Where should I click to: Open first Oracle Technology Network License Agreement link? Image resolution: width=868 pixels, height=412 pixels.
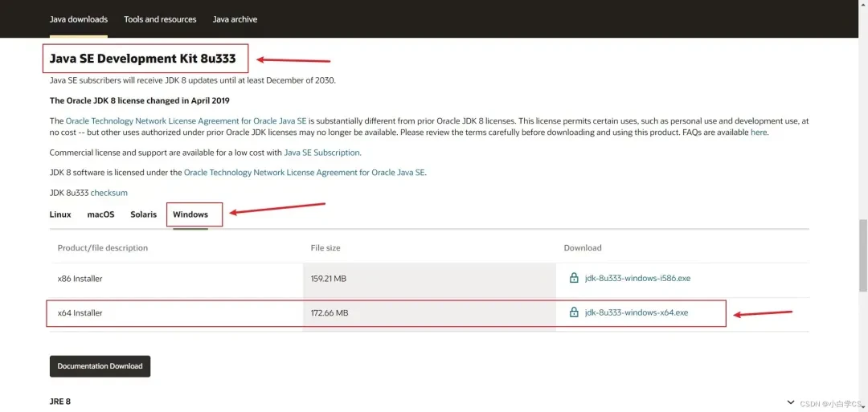coord(186,120)
